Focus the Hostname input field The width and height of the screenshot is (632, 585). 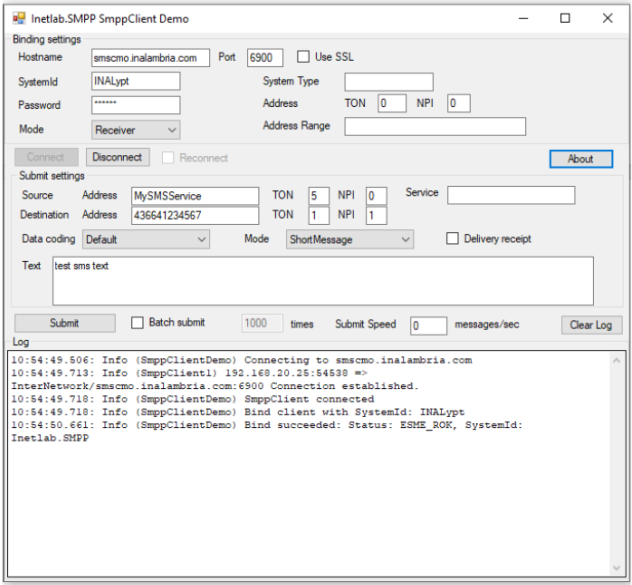pyautogui.click(x=150, y=58)
